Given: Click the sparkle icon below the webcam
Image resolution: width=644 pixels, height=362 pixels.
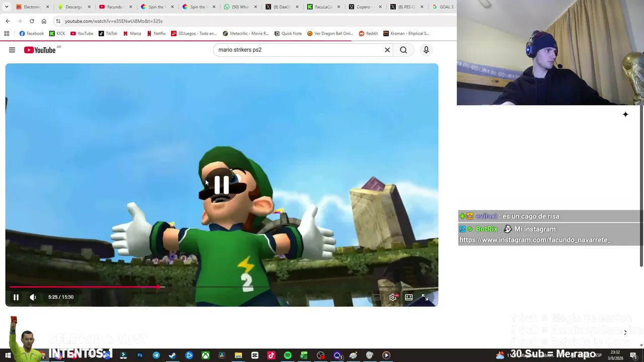Looking at the screenshot, I should coord(625,115).
